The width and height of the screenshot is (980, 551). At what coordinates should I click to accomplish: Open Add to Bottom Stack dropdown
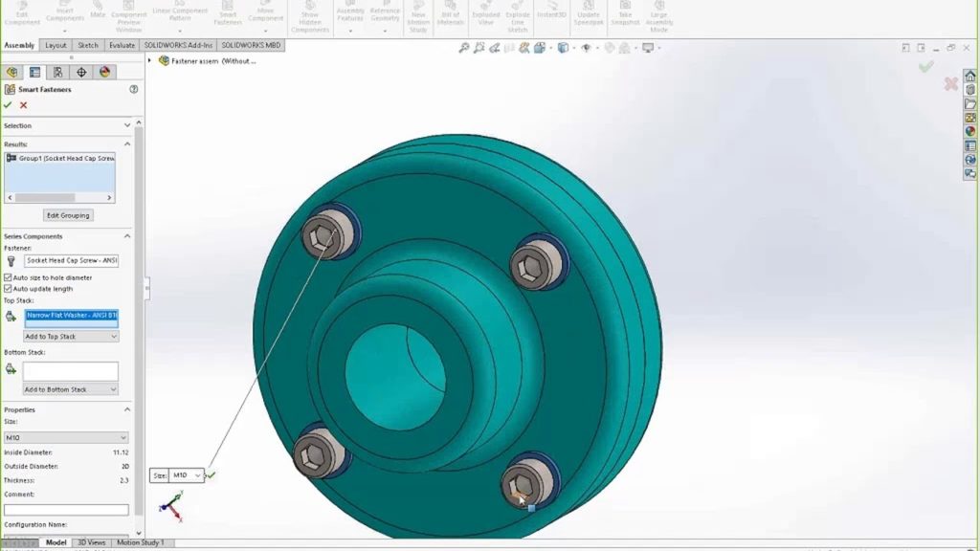click(x=71, y=389)
